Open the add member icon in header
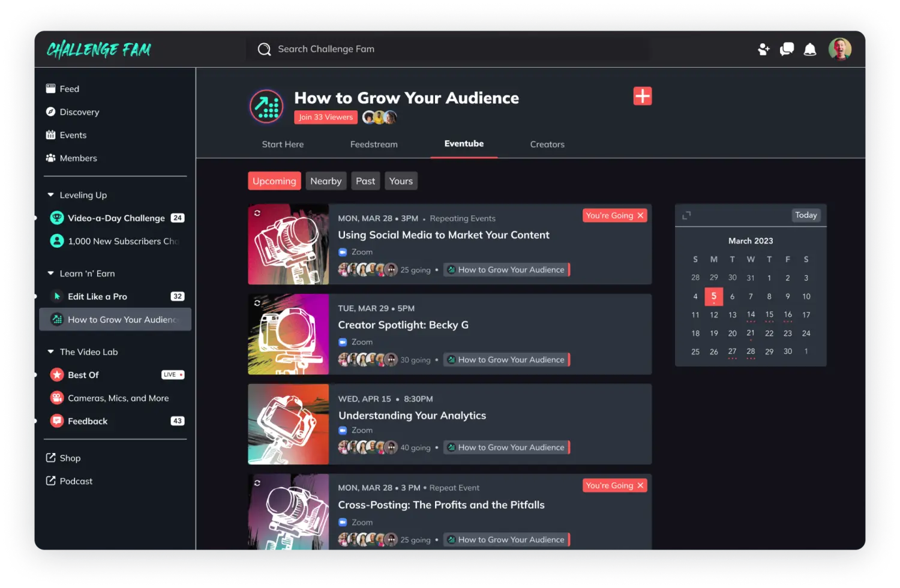The image size is (900, 588). (764, 49)
